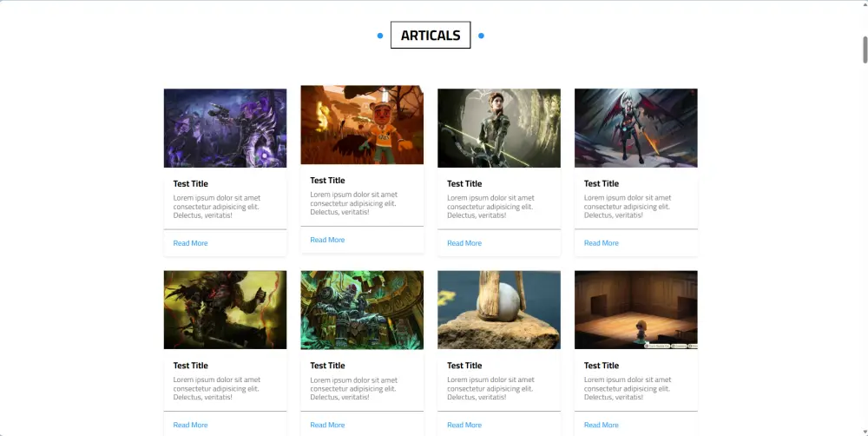Click Lorem ipsum text in purple gunner card
This screenshot has width=868, height=436.
pyautogui.click(x=217, y=207)
